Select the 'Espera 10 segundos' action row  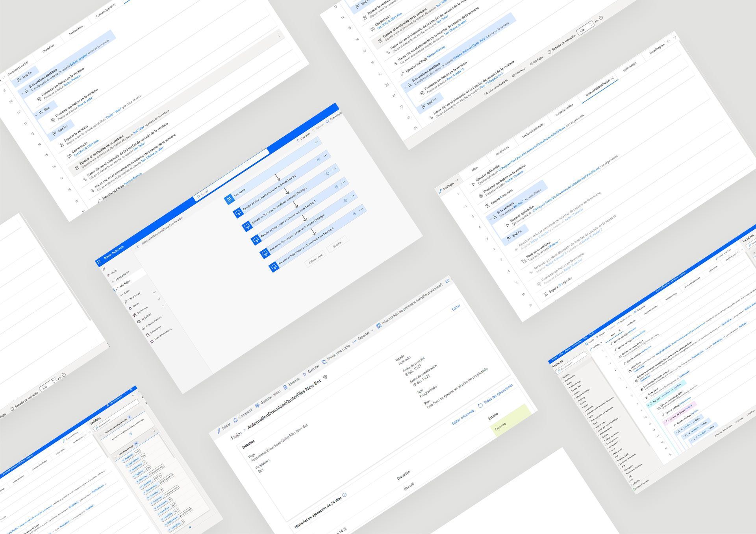558,287
